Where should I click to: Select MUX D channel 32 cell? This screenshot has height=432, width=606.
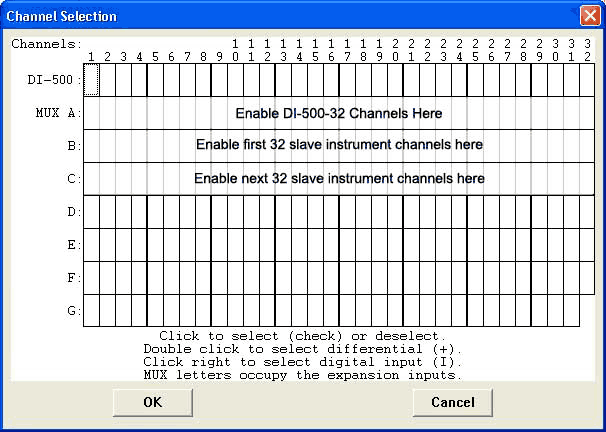[587, 212]
